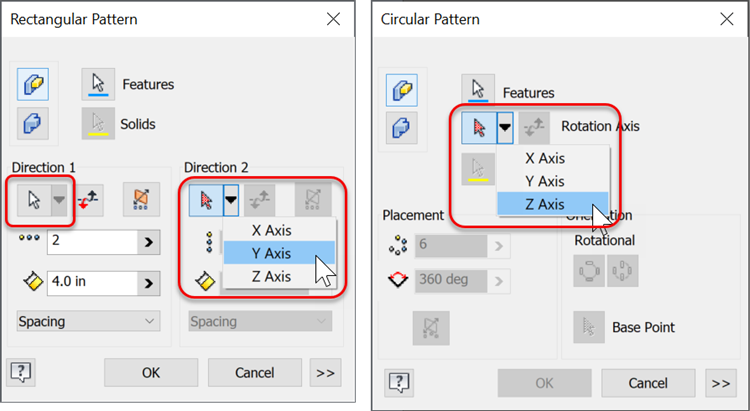The height and width of the screenshot is (411, 750).
Task: Expand Rotation Axis dropdown arrow
Action: [x=504, y=127]
